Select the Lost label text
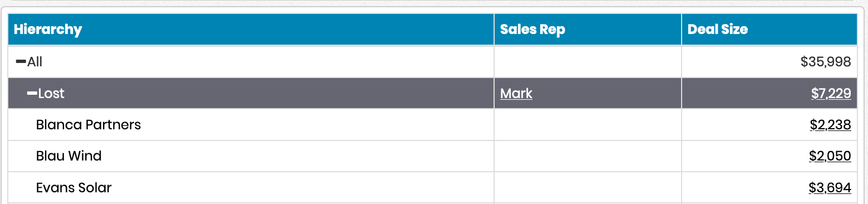 pyautogui.click(x=51, y=94)
